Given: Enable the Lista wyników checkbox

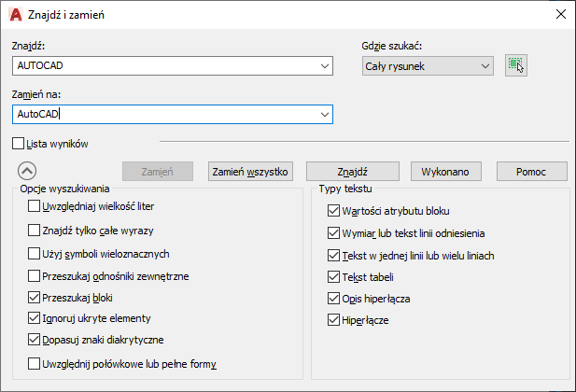Looking at the screenshot, I should click(x=19, y=144).
